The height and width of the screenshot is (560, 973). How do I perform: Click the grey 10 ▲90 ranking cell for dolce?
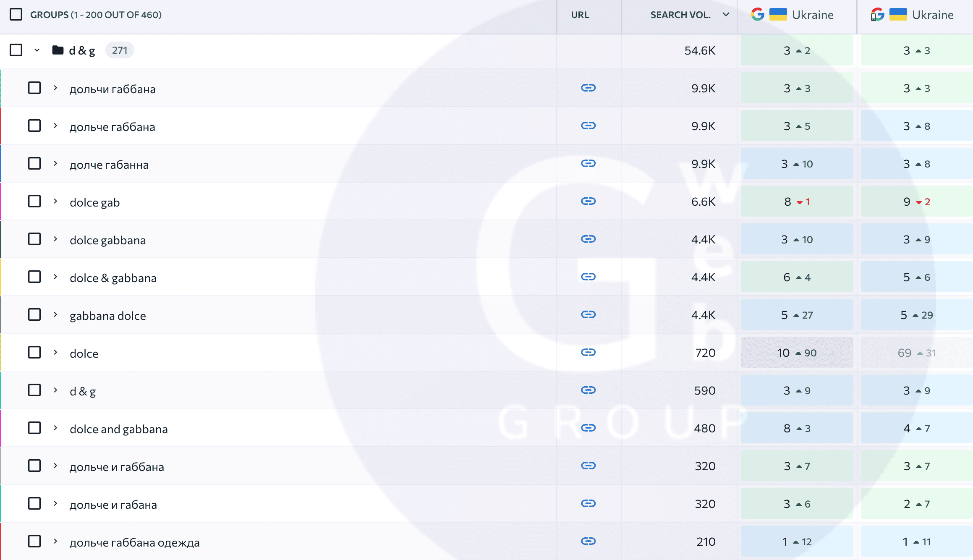pos(796,353)
